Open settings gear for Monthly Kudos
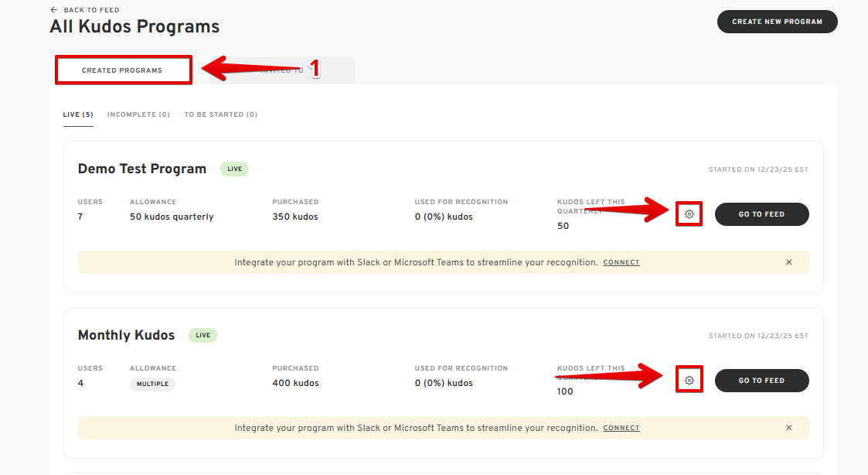 click(689, 381)
